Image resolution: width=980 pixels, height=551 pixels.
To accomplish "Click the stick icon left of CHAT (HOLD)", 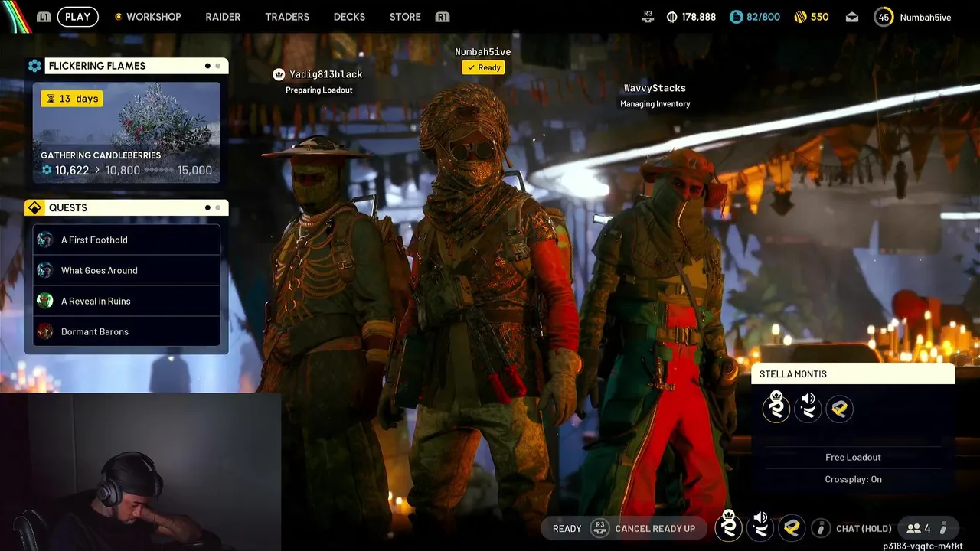I will [820, 528].
